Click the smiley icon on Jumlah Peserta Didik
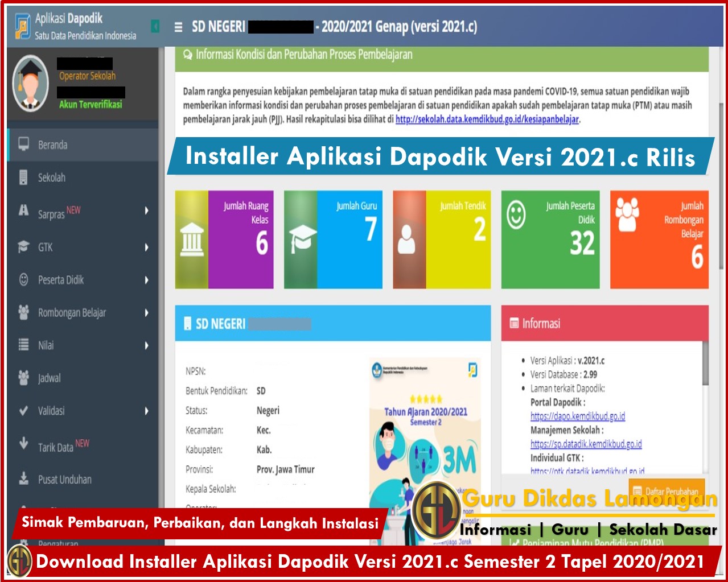 (516, 215)
